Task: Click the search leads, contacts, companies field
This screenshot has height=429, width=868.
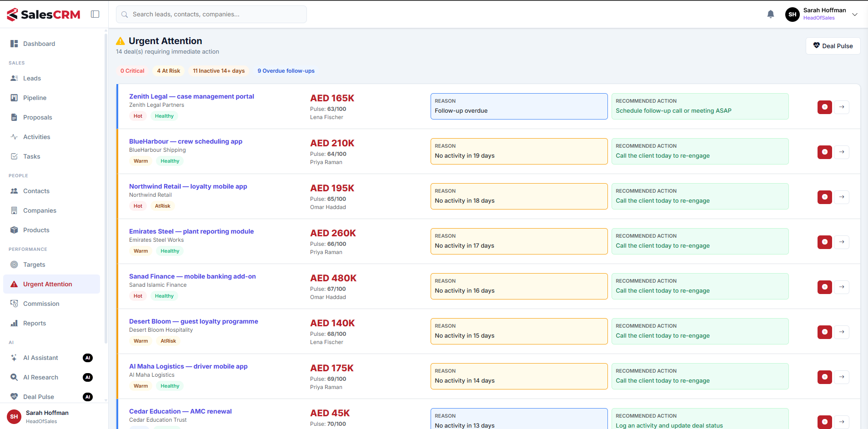Action: (211, 14)
